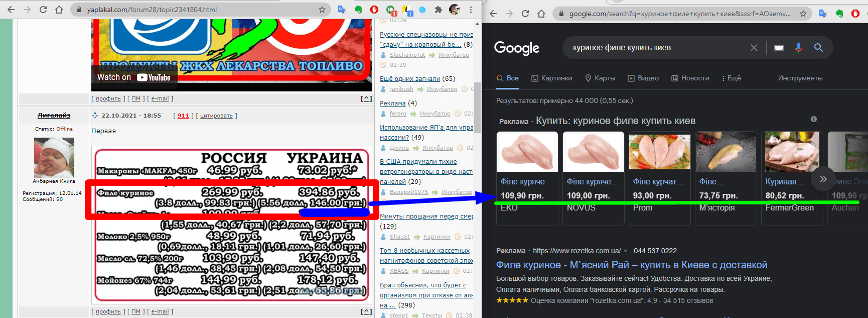Show ad info via the i icon
The height and width of the screenshot is (318, 868).
(x=814, y=119)
